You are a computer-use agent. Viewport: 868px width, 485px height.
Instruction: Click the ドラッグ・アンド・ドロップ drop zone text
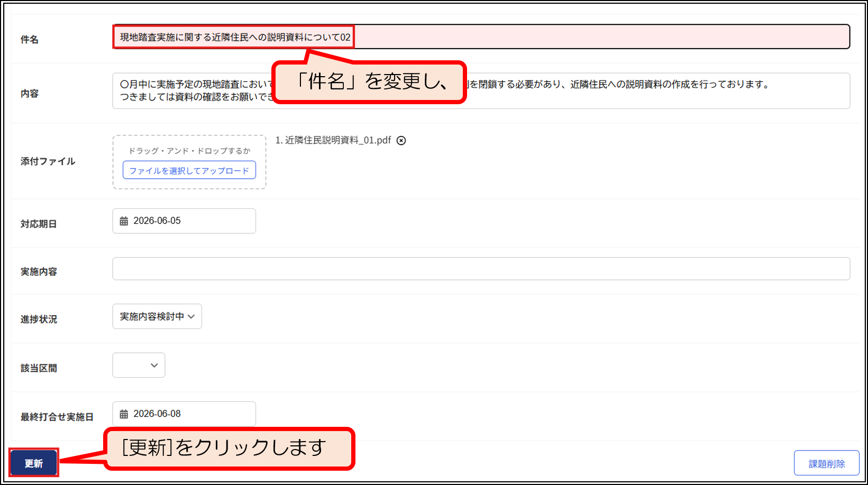pos(189,151)
